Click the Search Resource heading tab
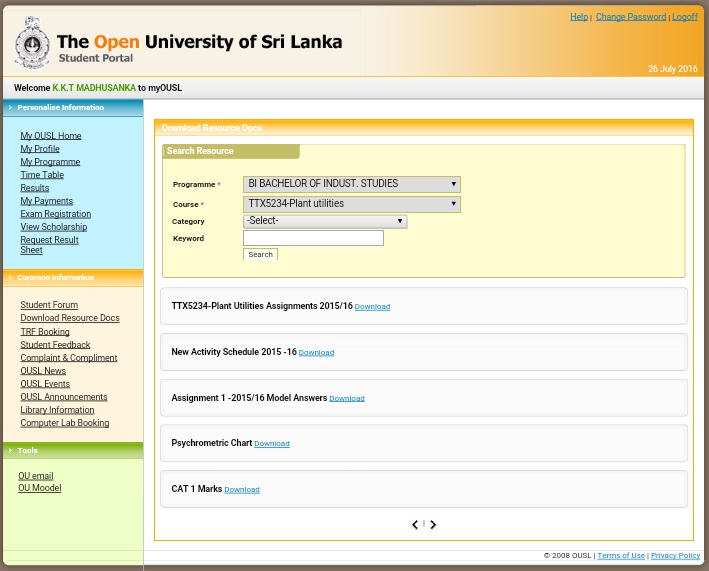The height and width of the screenshot is (571, 709). [x=231, y=151]
